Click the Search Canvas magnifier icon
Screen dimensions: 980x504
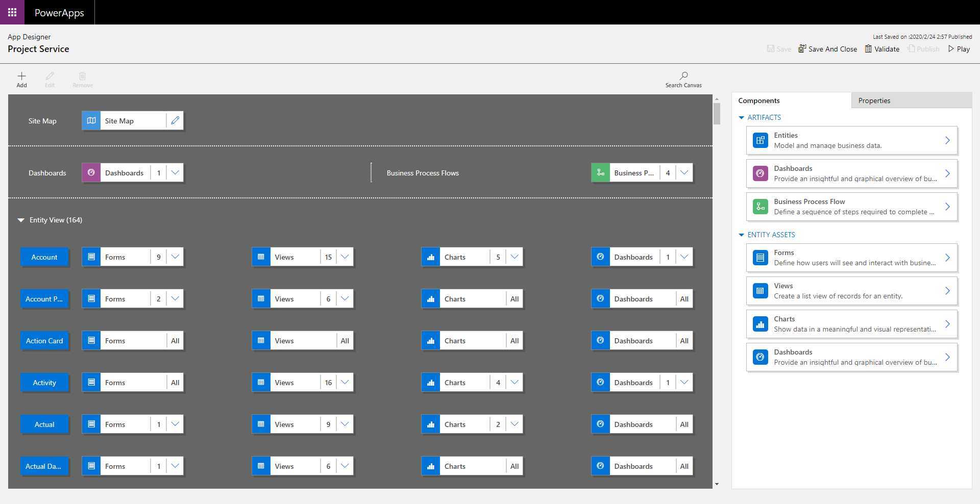pos(683,75)
